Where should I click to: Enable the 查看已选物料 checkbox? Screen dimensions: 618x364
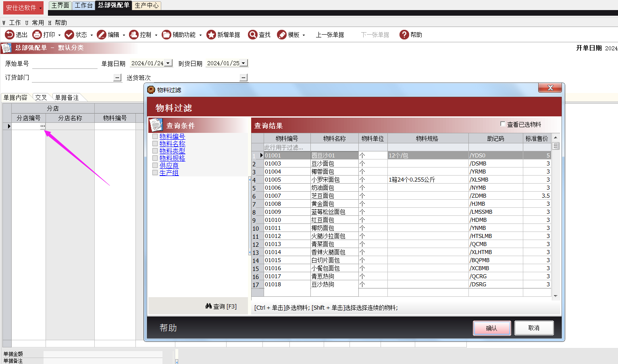pos(503,124)
